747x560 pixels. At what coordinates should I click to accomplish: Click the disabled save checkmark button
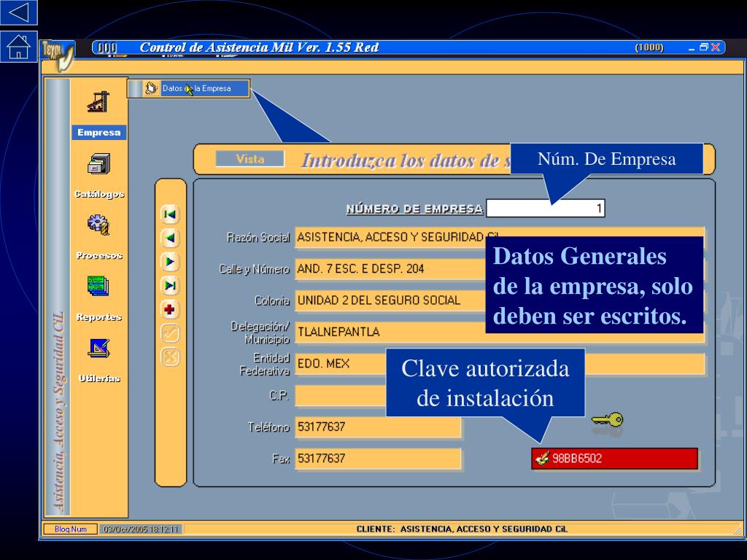(x=170, y=332)
